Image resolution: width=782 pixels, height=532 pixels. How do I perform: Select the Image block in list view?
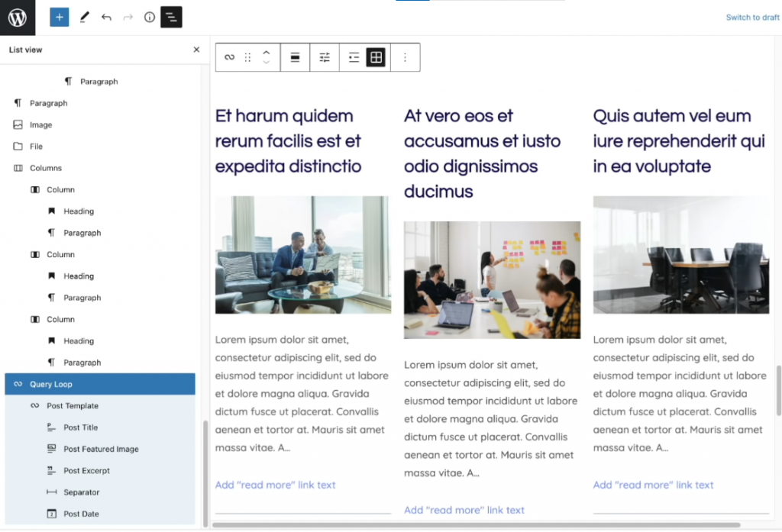(100, 124)
